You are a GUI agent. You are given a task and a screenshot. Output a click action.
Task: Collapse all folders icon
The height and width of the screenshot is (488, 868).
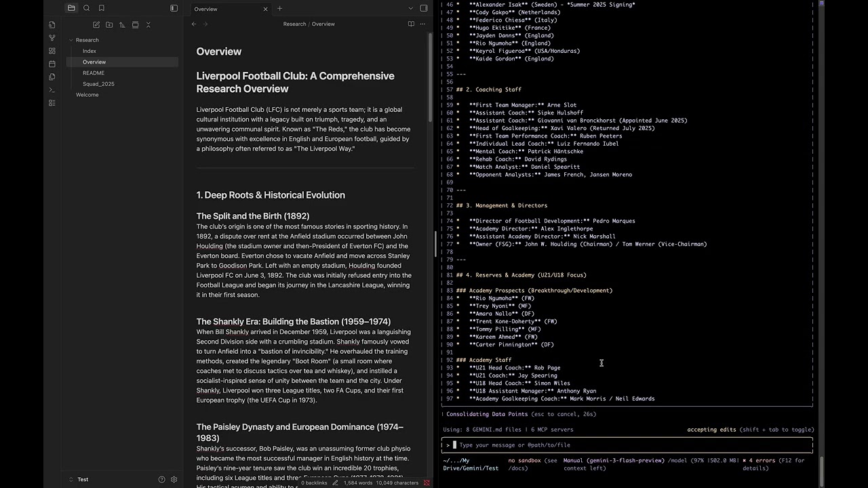coord(149,24)
